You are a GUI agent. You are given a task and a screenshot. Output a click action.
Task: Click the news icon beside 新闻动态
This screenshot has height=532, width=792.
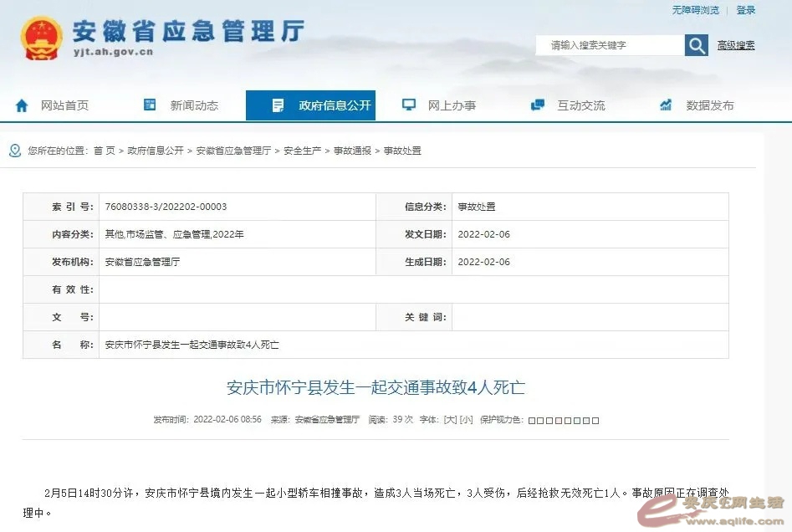click(150, 105)
